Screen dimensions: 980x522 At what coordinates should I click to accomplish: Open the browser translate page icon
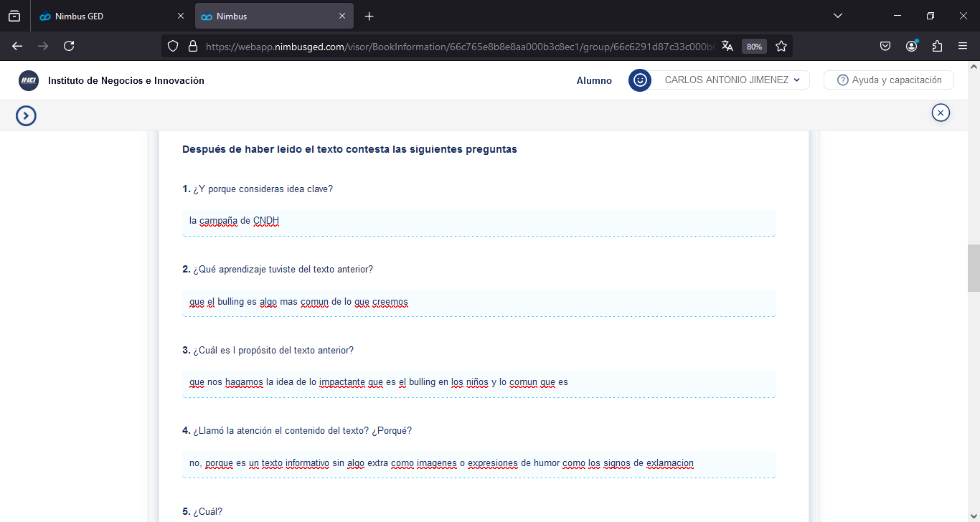[727, 46]
